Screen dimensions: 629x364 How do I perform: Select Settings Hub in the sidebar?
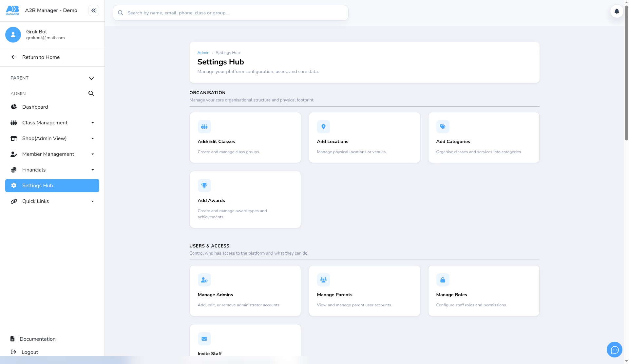[x=52, y=186]
